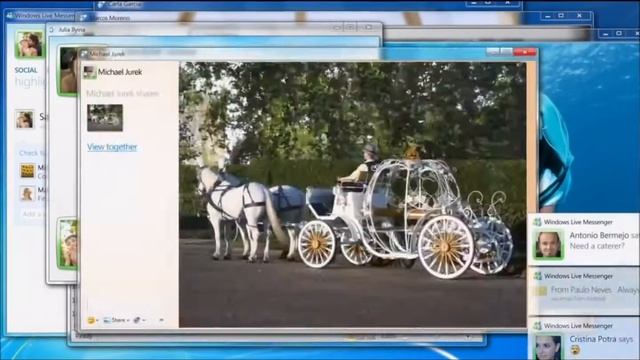This screenshot has width=640, height=360.
Task: Click the Marcos Moreno window title
Action: pos(110,18)
